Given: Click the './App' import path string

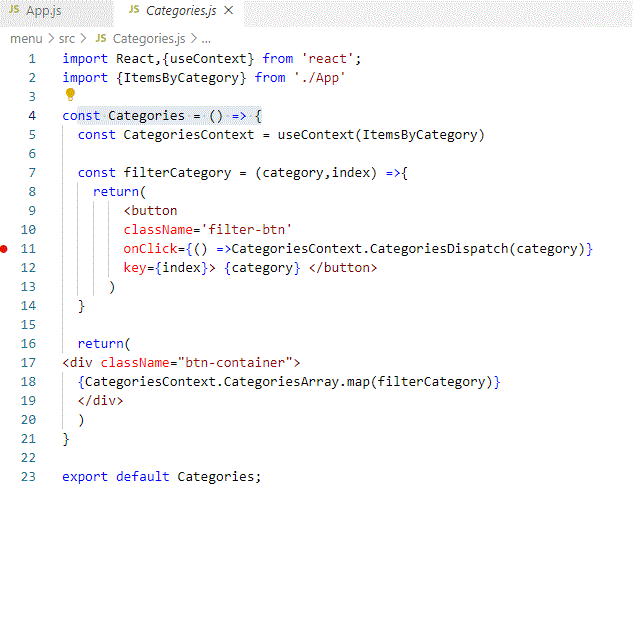Looking at the screenshot, I should click(x=320, y=78).
